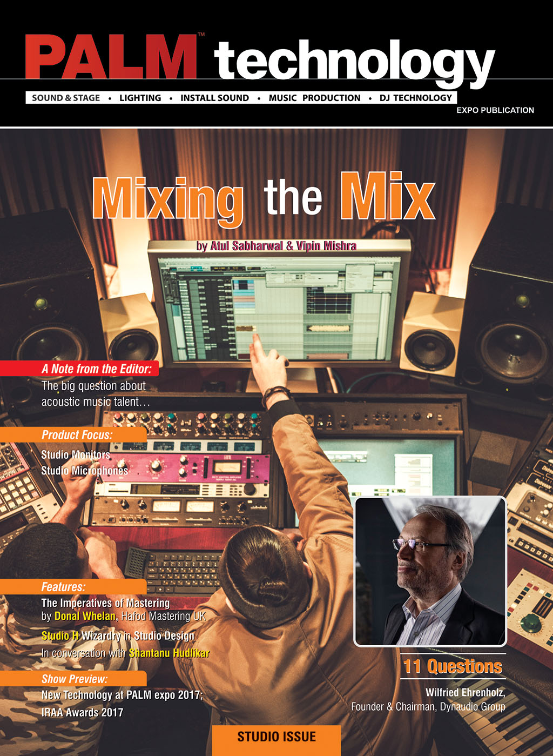Select 'SOUND & STAGE' category label

click(x=66, y=98)
